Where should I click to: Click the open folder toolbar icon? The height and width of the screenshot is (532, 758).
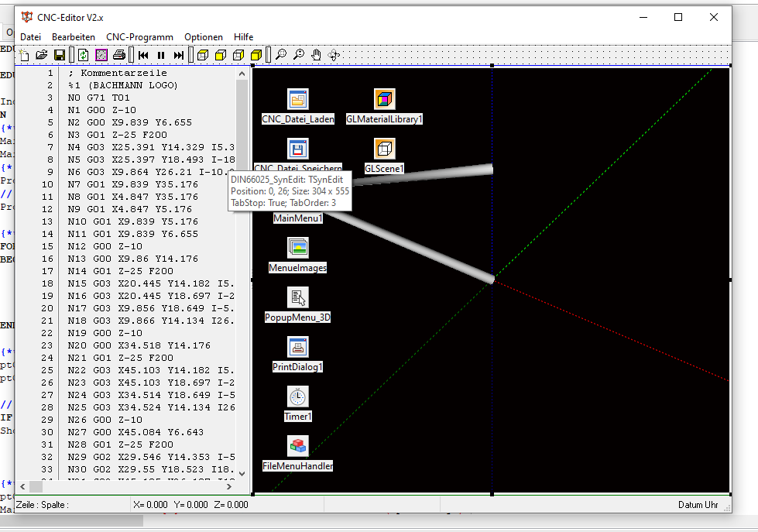pos(42,55)
